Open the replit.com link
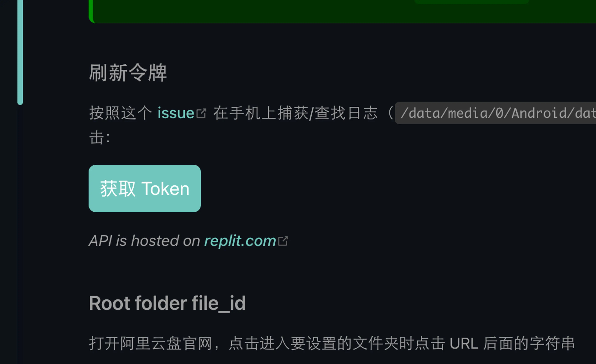596x364 pixels. tap(240, 241)
